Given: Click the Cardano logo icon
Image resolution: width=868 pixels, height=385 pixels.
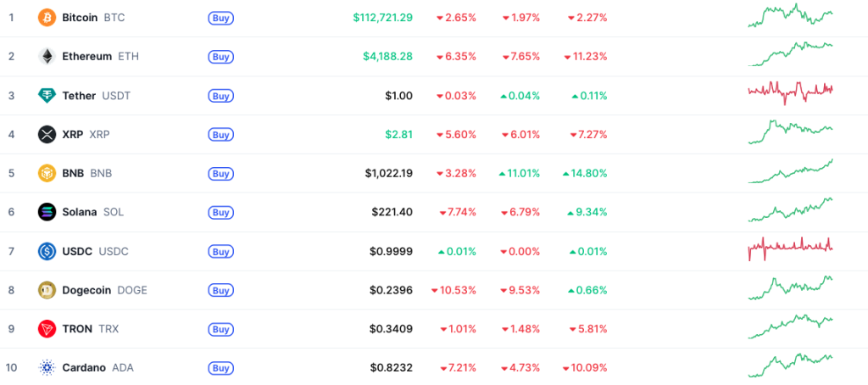Looking at the screenshot, I should [47, 368].
